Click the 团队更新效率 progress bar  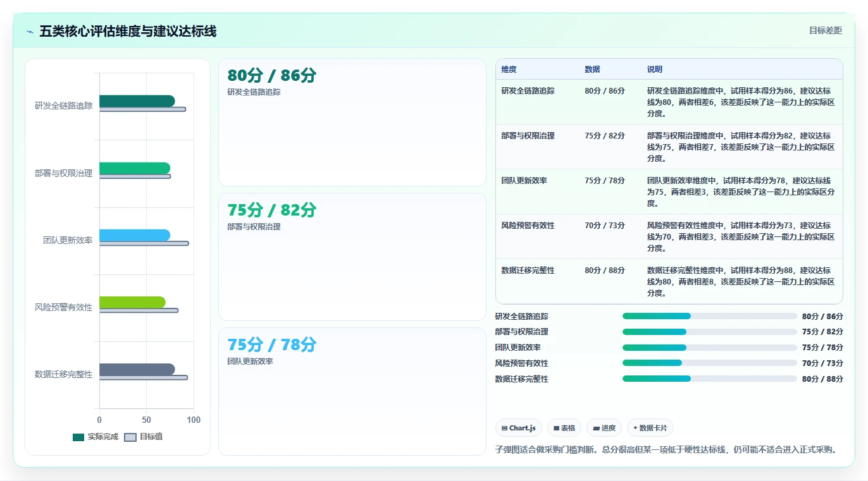click(x=710, y=348)
